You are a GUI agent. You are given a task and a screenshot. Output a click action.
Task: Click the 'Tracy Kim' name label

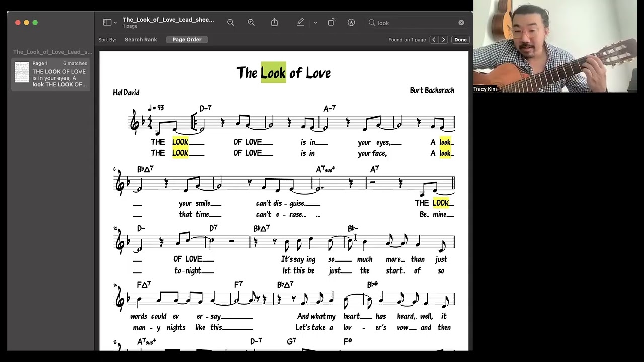[x=485, y=89]
